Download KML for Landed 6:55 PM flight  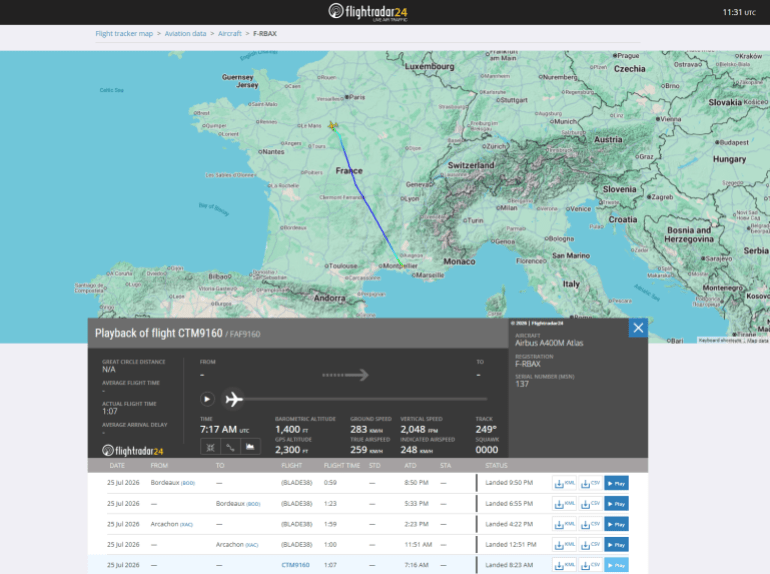[x=564, y=504]
